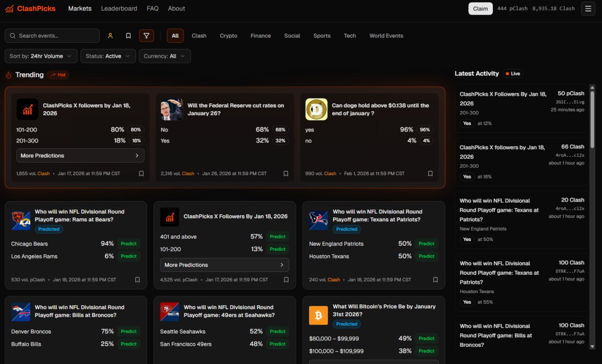Click the Search events input field

click(56, 36)
